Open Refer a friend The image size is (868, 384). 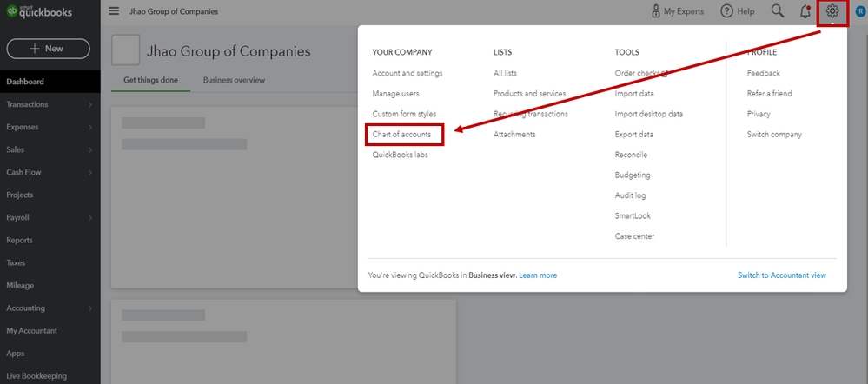point(770,94)
